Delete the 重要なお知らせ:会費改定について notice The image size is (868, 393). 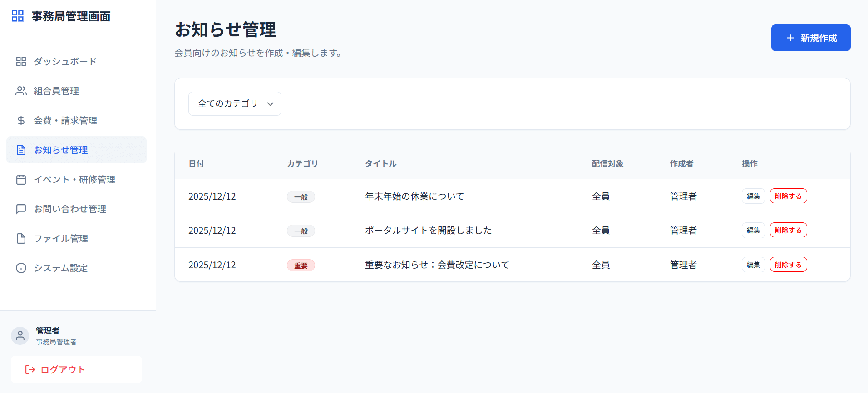coord(788,265)
